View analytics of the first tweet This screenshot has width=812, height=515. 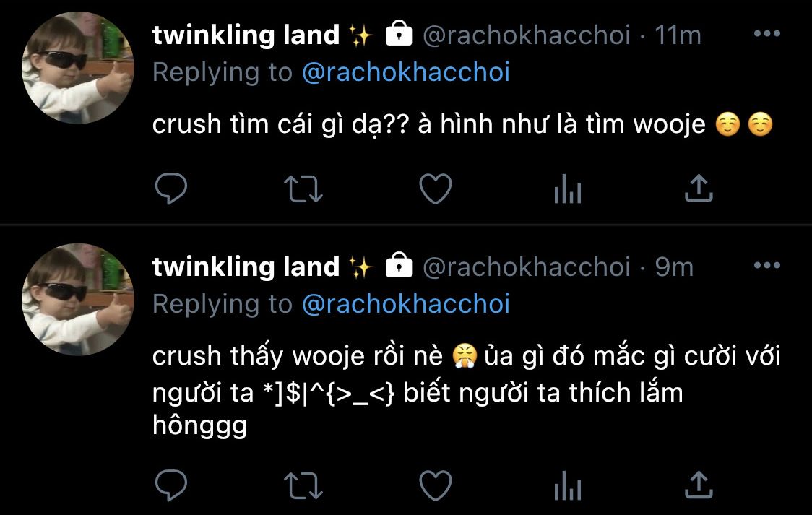[x=568, y=189]
